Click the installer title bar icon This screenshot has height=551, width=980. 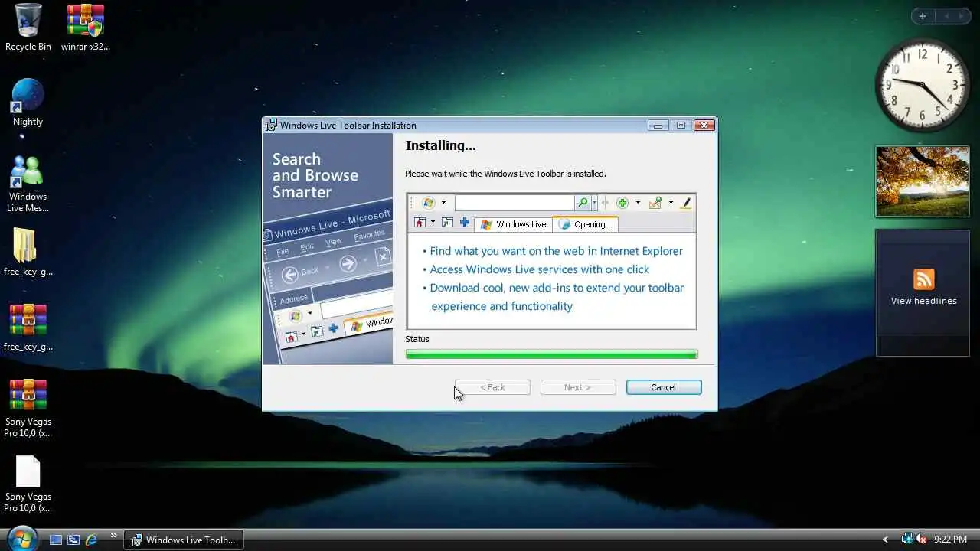pos(271,126)
